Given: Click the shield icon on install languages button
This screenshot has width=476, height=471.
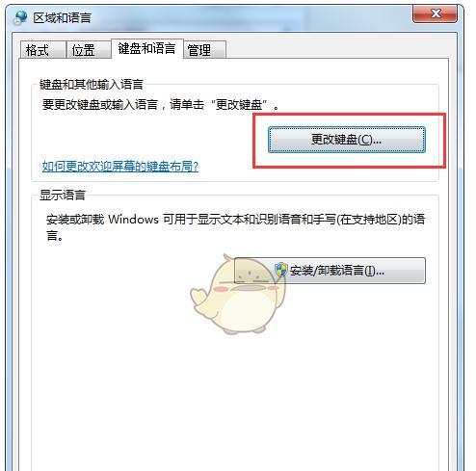Looking at the screenshot, I should [x=281, y=271].
